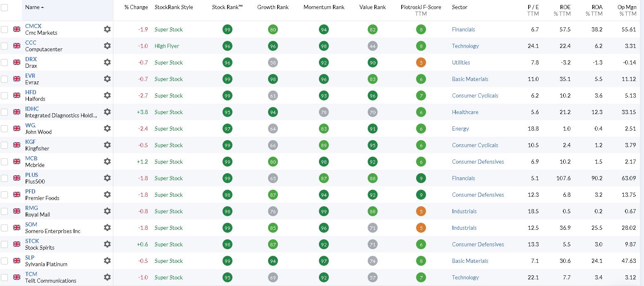
Task: Open gear options for Integrated Diagnostics Holdings
Action: (107, 112)
